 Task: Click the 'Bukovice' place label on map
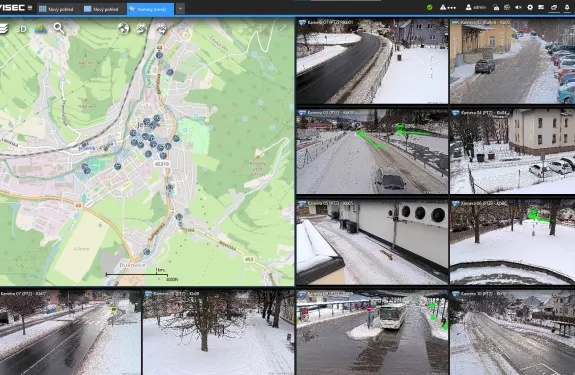coord(132,265)
